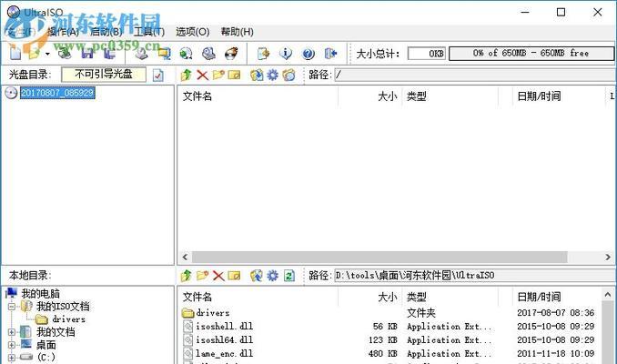
Task: Create a new ISO image with New icon
Action: (x=15, y=53)
